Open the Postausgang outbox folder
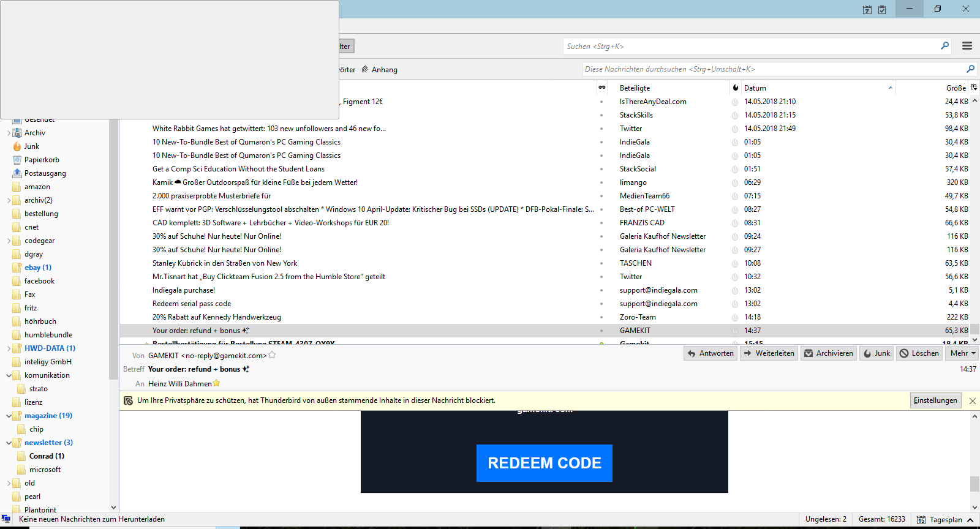 point(45,173)
